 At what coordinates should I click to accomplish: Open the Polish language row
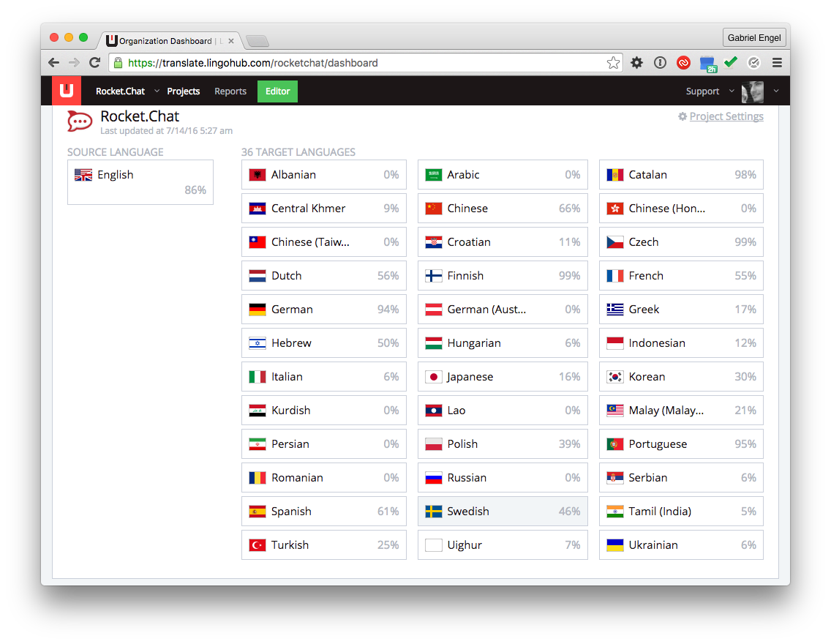[503, 443]
